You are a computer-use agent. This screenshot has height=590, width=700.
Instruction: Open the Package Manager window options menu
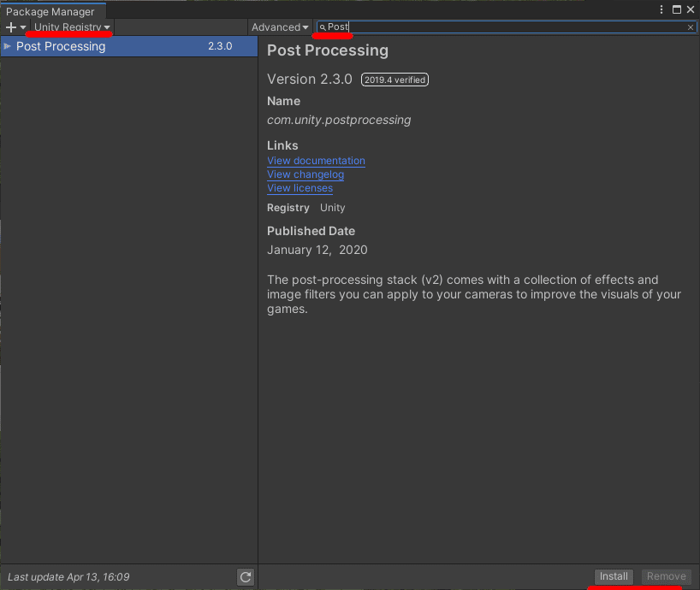click(x=661, y=9)
